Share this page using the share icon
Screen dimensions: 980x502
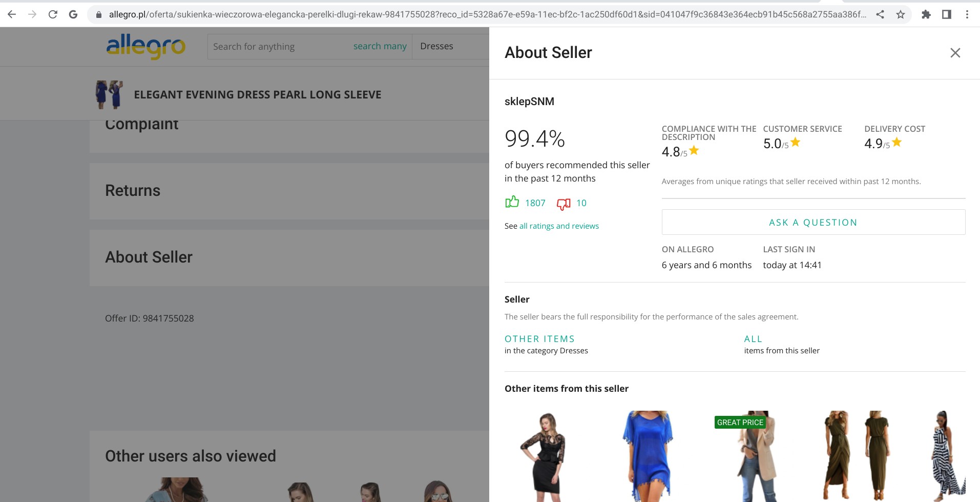(x=880, y=14)
